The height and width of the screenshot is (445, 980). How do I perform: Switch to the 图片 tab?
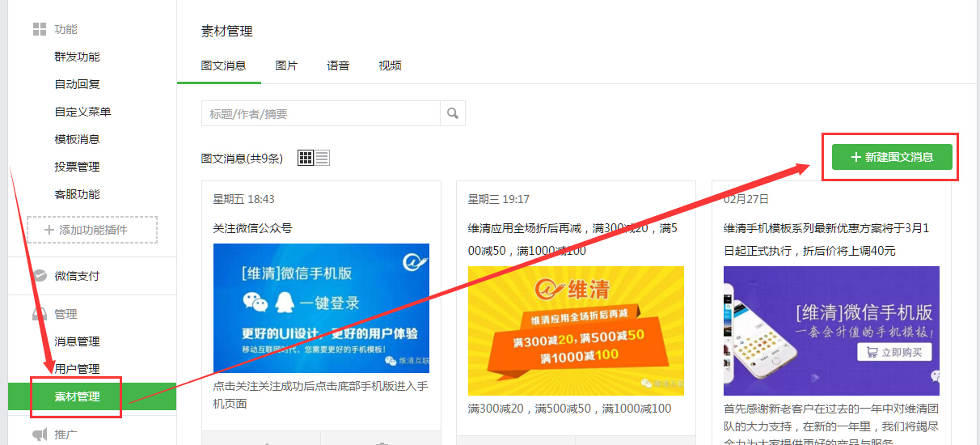pos(286,66)
